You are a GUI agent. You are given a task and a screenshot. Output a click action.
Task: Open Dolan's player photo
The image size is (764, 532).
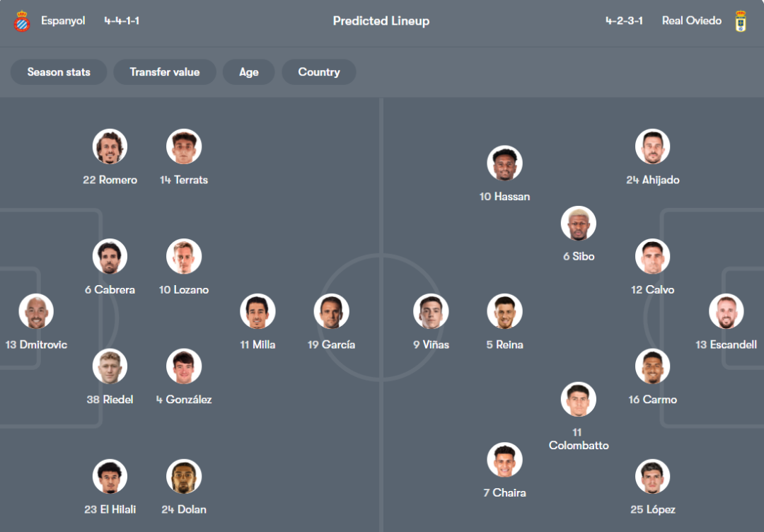pos(184,477)
